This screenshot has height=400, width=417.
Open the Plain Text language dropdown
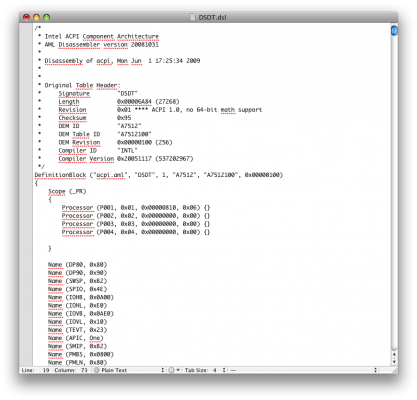(x=129, y=370)
